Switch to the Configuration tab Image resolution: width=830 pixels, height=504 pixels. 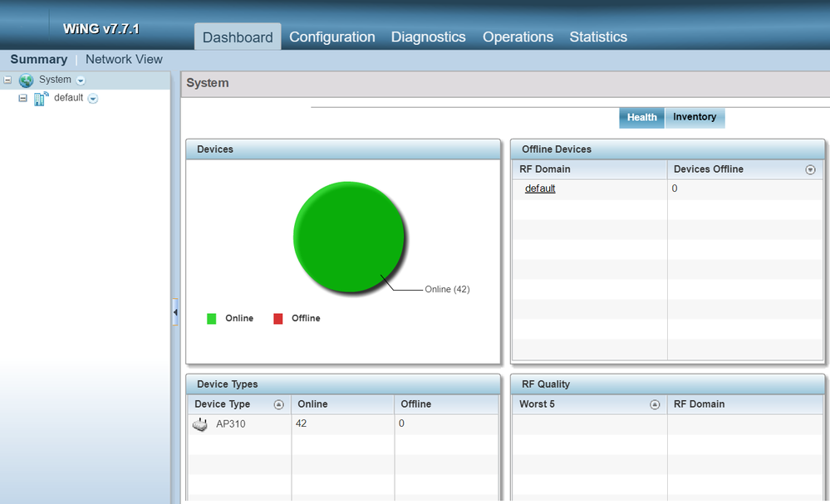[332, 37]
